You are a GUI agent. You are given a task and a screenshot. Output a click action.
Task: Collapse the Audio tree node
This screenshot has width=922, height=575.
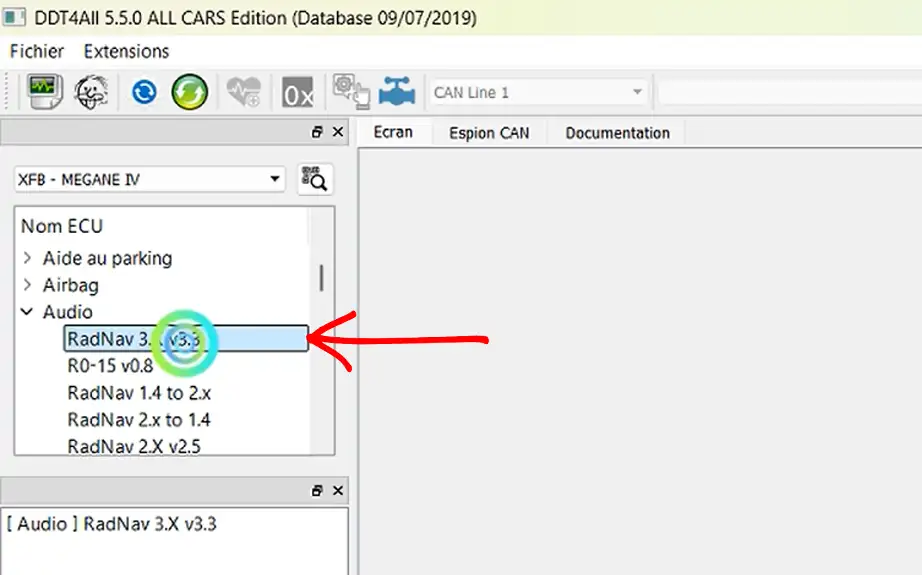click(27, 312)
